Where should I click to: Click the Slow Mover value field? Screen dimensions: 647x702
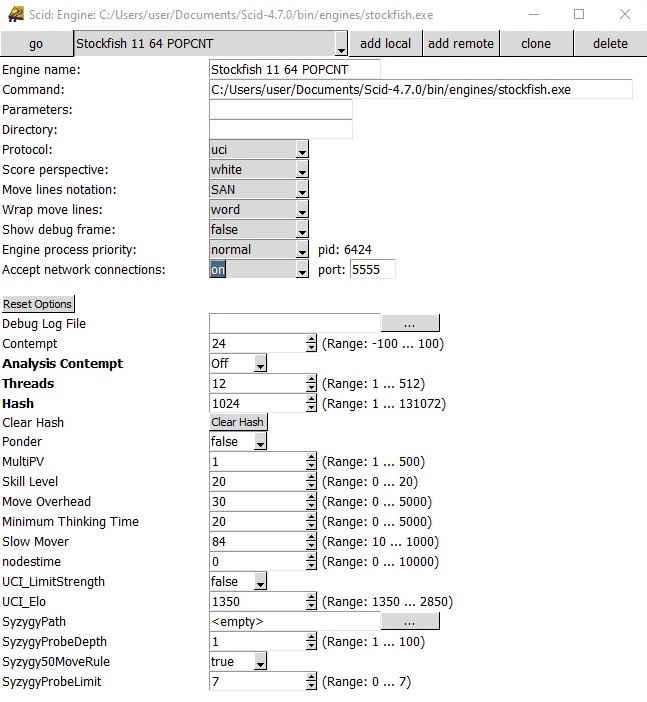[257, 541]
